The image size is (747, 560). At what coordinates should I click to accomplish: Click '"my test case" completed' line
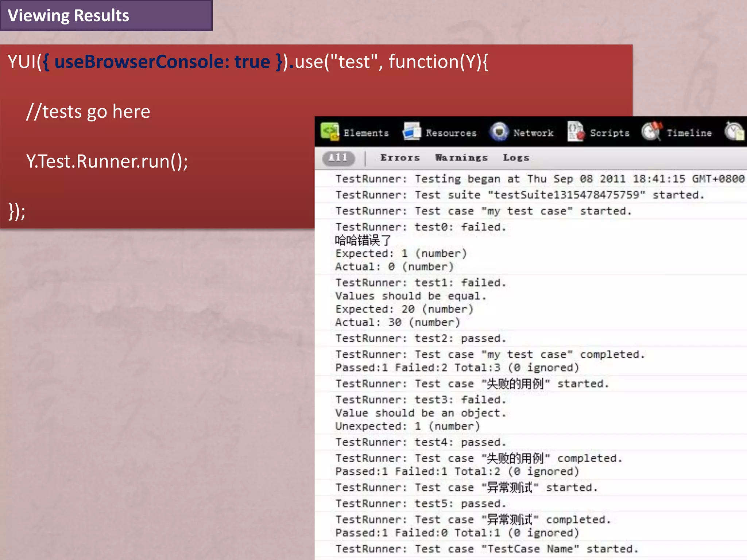(491, 355)
